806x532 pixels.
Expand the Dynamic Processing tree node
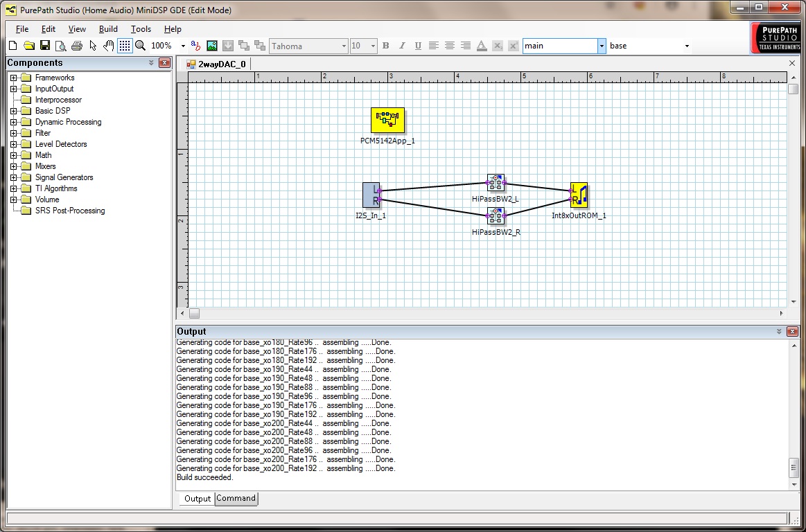13,123
